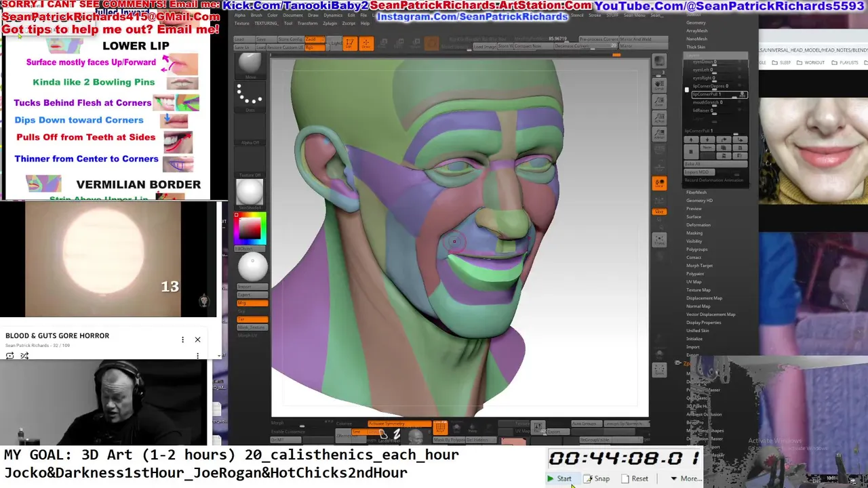Click the playlist loop icon
Image resolution: width=868 pixels, height=488 pixels.
pyautogui.click(x=9, y=355)
